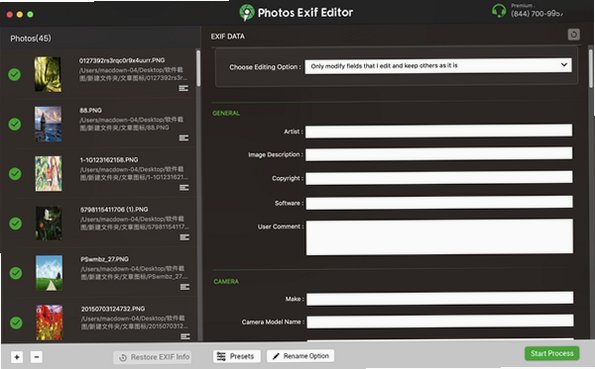Click Restore EXIF Info button
This screenshot has height=369, width=595.
pyautogui.click(x=153, y=357)
